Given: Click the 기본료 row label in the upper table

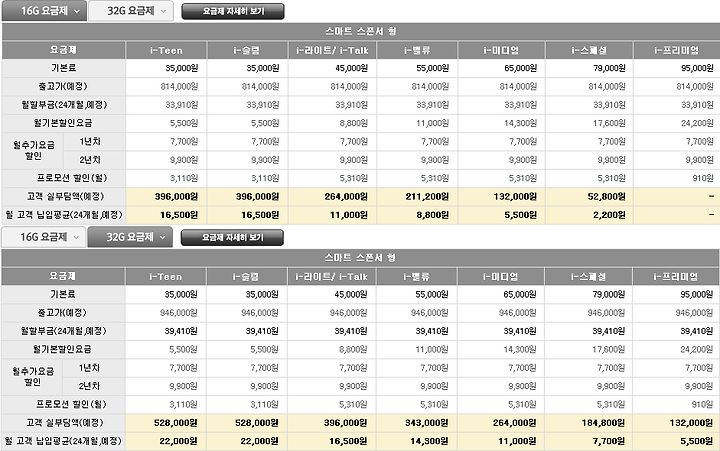Looking at the screenshot, I should (63, 68).
